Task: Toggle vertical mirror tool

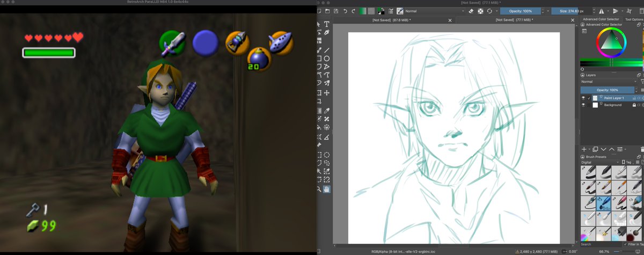Action: click(x=616, y=11)
